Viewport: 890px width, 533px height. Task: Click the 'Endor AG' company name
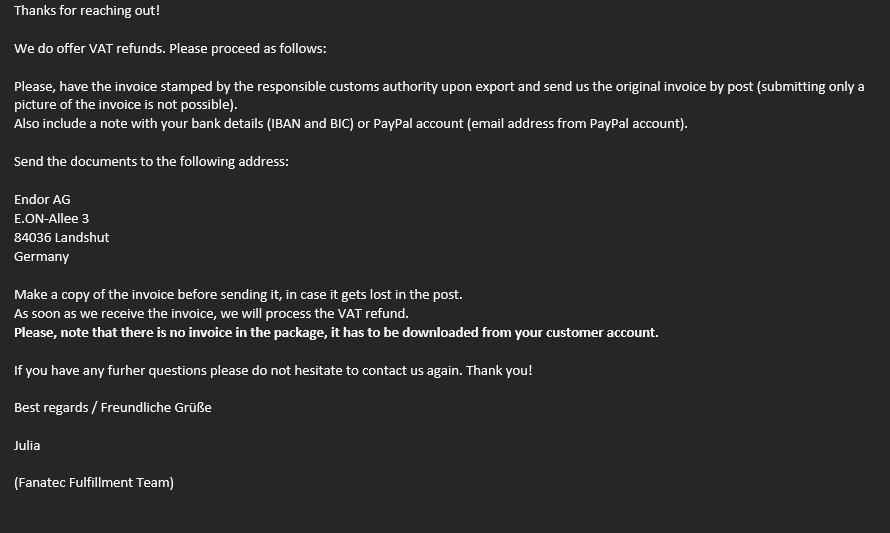pos(42,200)
